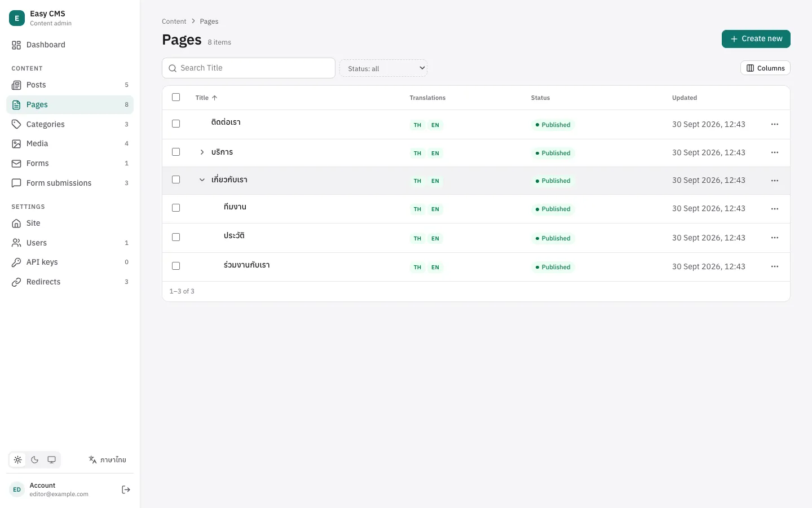812x508 pixels.
Task: Click the TH translation badge for ติดต่อเรา
Action: [417, 125]
